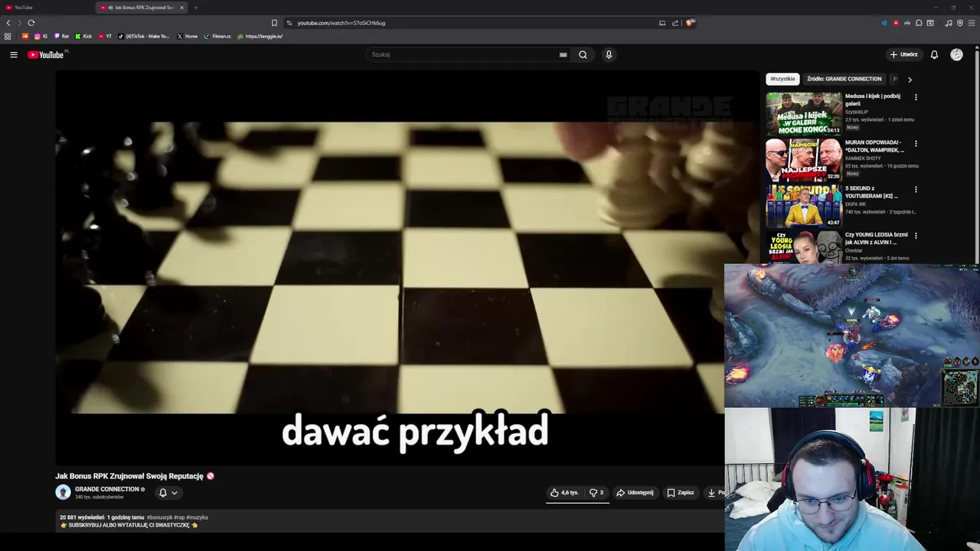Viewport: 980px width, 551px height.
Task: Click the Udostępnij share button
Action: (x=635, y=493)
